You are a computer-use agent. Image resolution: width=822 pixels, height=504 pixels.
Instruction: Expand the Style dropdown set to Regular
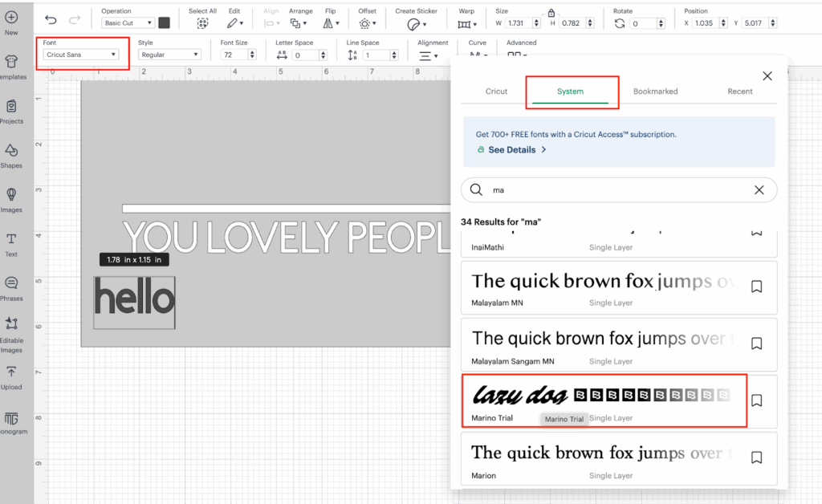pyautogui.click(x=169, y=55)
